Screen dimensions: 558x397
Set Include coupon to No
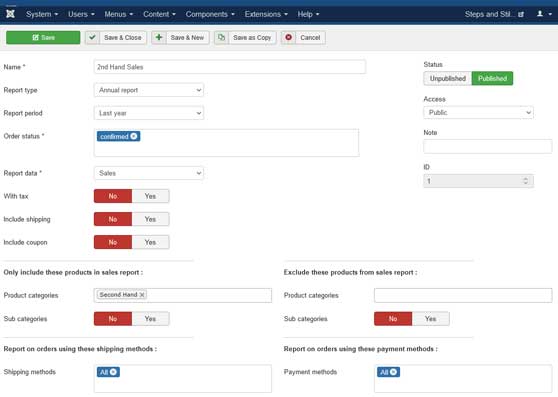click(113, 242)
